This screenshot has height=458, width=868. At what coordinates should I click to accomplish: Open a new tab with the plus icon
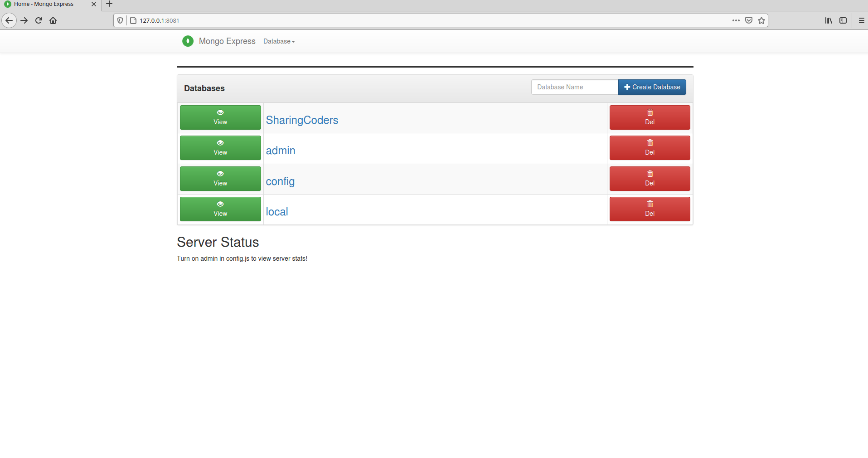click(x=109, y=4)
